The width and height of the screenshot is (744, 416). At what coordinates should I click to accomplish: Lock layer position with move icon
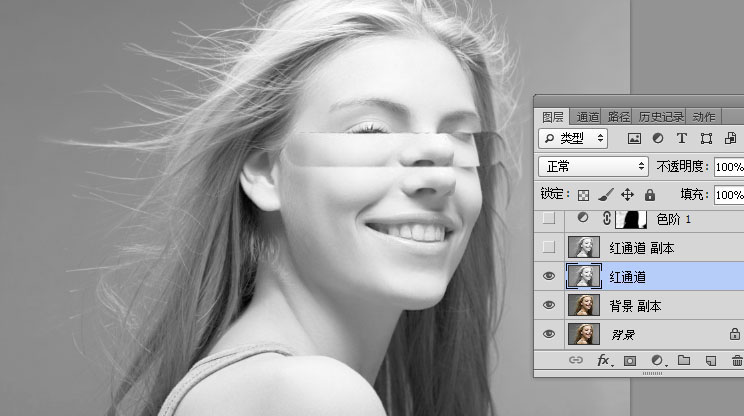(628, 195)
